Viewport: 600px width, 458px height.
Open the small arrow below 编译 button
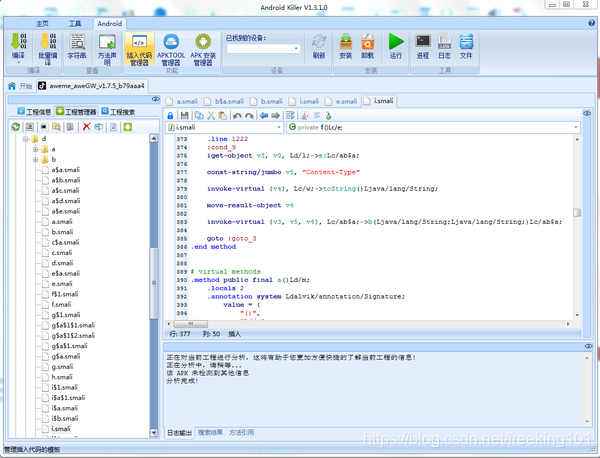tap(18, 62)
